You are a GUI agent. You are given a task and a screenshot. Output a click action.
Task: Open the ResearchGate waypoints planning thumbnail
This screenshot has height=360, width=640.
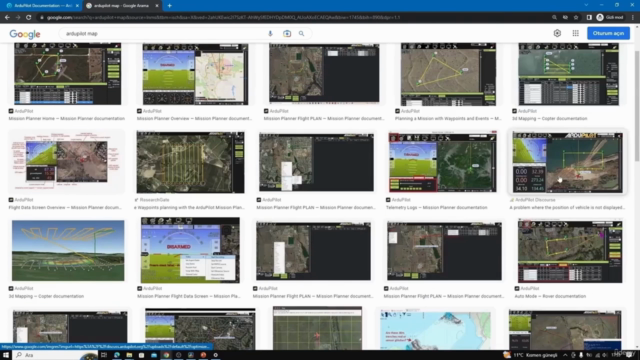[191, 162]
